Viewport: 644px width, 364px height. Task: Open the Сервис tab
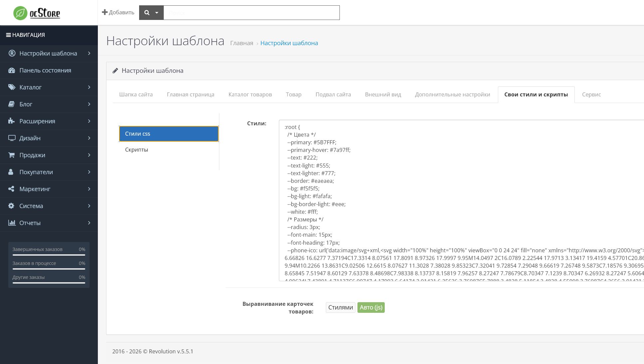pyautogui.click(x=591, y=94)
